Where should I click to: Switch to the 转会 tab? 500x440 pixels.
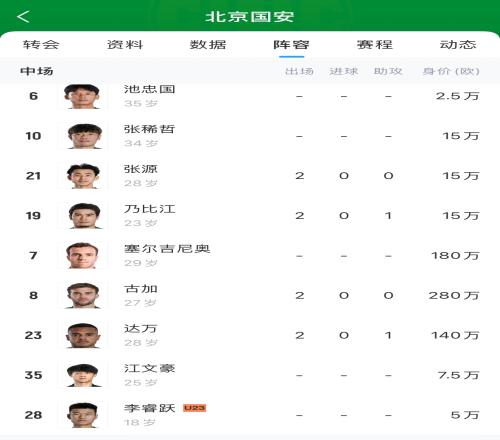tap(41, 45)
